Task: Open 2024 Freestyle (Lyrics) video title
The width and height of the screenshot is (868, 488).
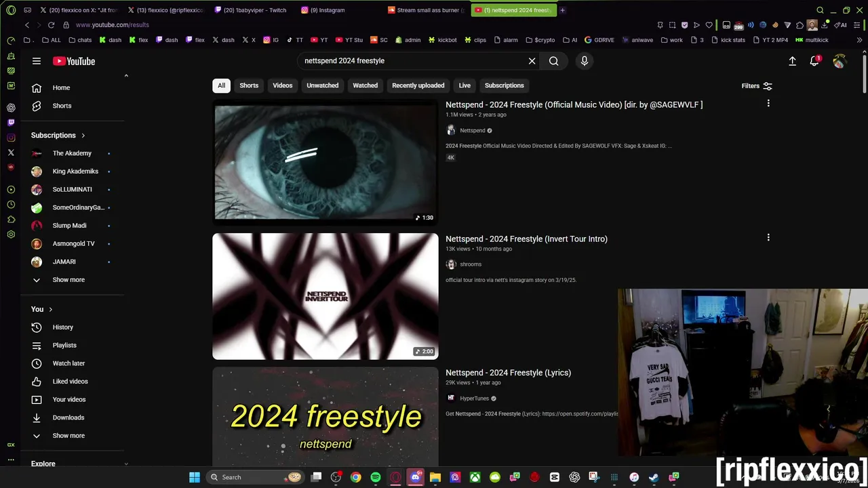Action: coord(508,373)
